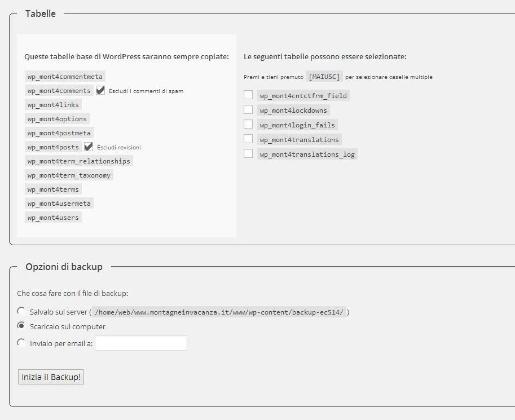Image resolution: width=515 pixels, height=420 pixels.
Task: Uncheck 'Escludi revisioni' next to wp_mont4posts
Action: pyautogui.click(x=89, y=147)
